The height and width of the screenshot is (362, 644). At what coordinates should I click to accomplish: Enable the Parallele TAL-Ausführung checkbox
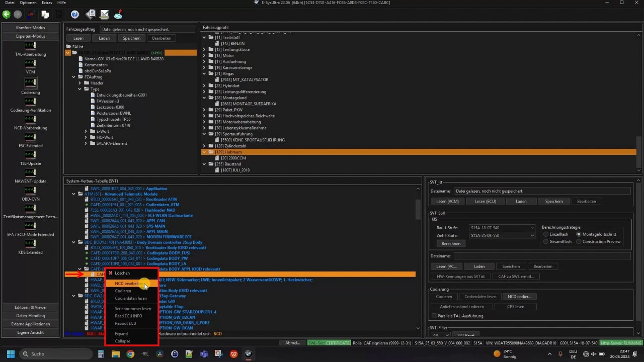(434, 316)
